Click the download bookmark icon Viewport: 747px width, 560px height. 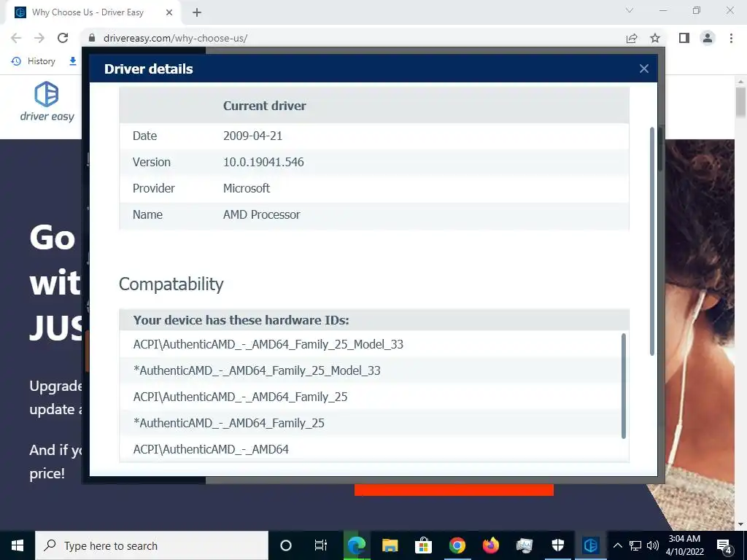[73, 61]
